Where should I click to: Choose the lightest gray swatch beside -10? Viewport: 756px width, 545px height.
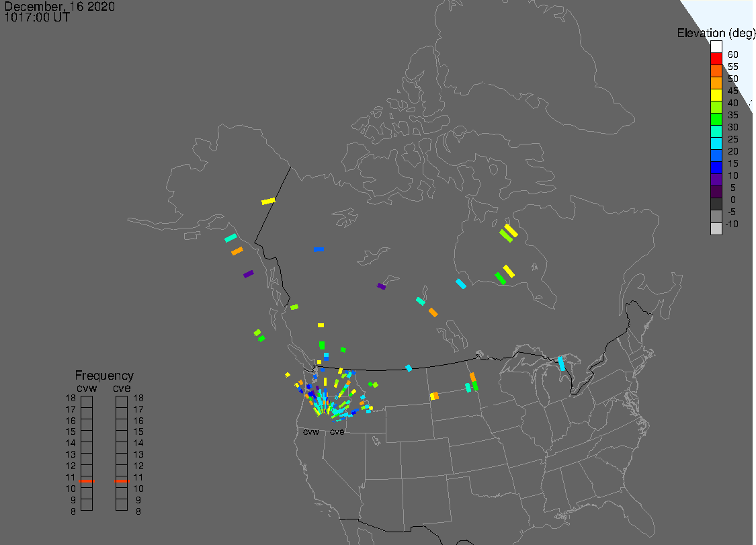716,228
